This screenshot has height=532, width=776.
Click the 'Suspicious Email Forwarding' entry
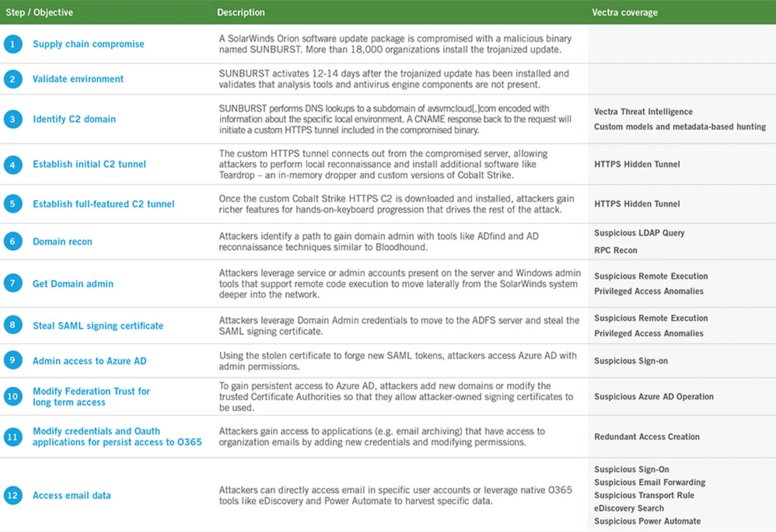(x=650, y=482)
